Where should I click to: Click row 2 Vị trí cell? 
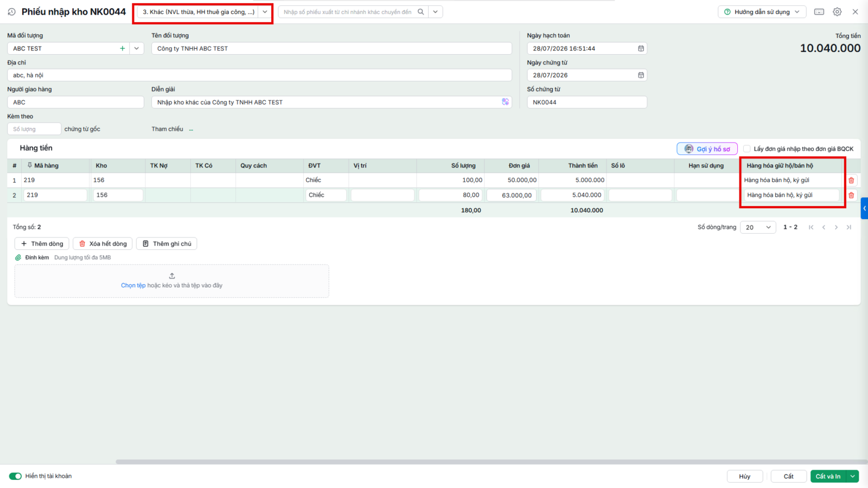coord(382,195)
